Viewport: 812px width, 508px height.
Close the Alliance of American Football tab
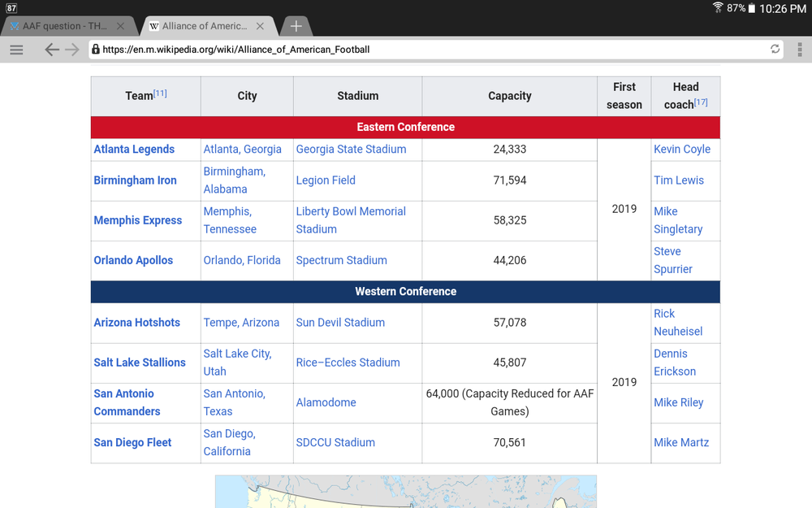pyautogui.click(x=260, y=26)
